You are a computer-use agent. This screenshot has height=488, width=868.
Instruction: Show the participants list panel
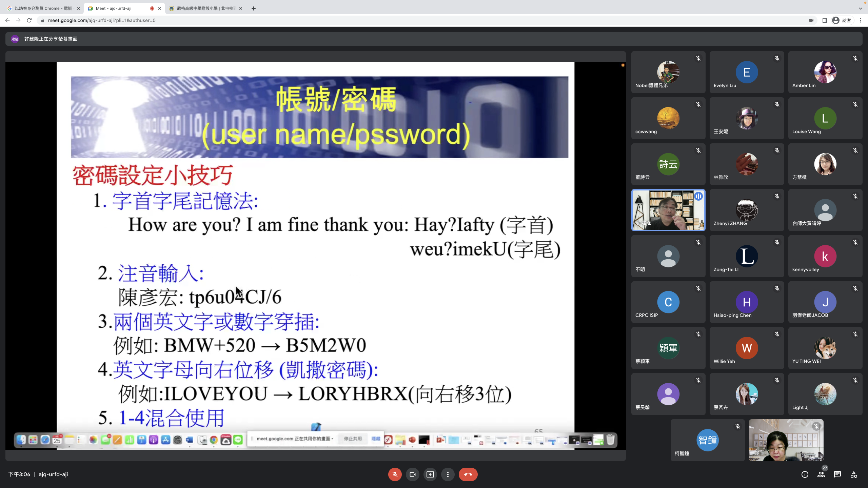(821, 474)
